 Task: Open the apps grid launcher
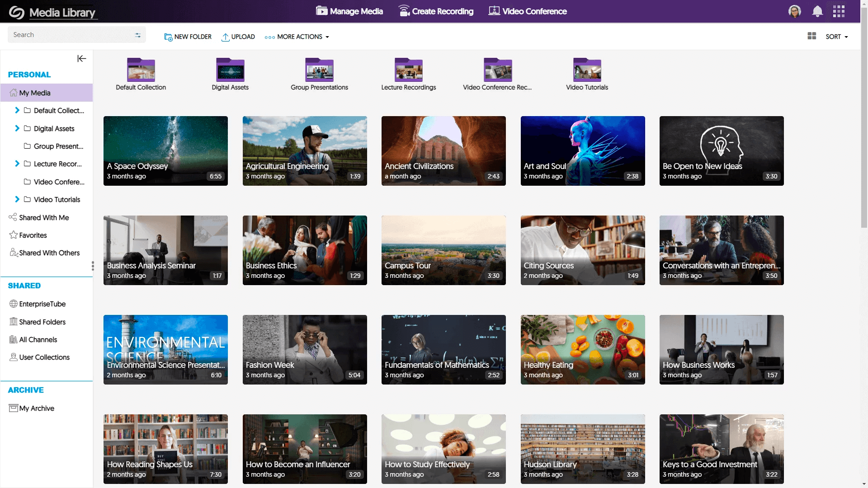[x=839, y=11]
